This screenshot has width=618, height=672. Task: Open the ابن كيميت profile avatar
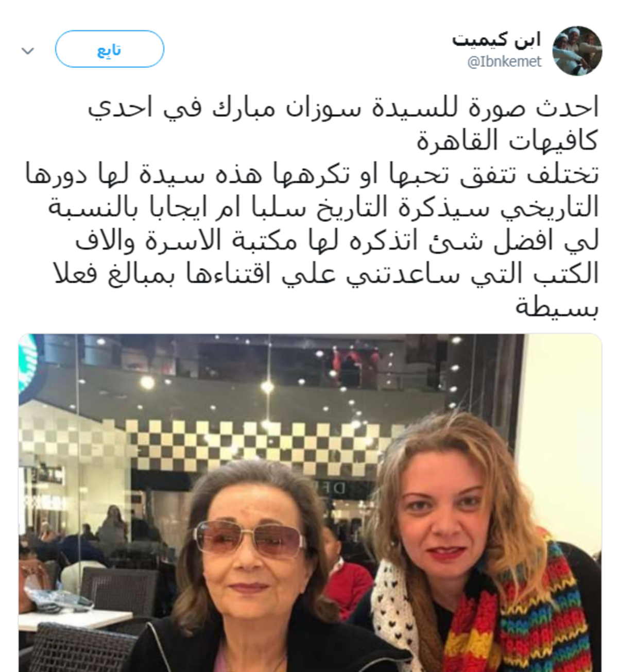pyautogui.click(x=577, y=50)
